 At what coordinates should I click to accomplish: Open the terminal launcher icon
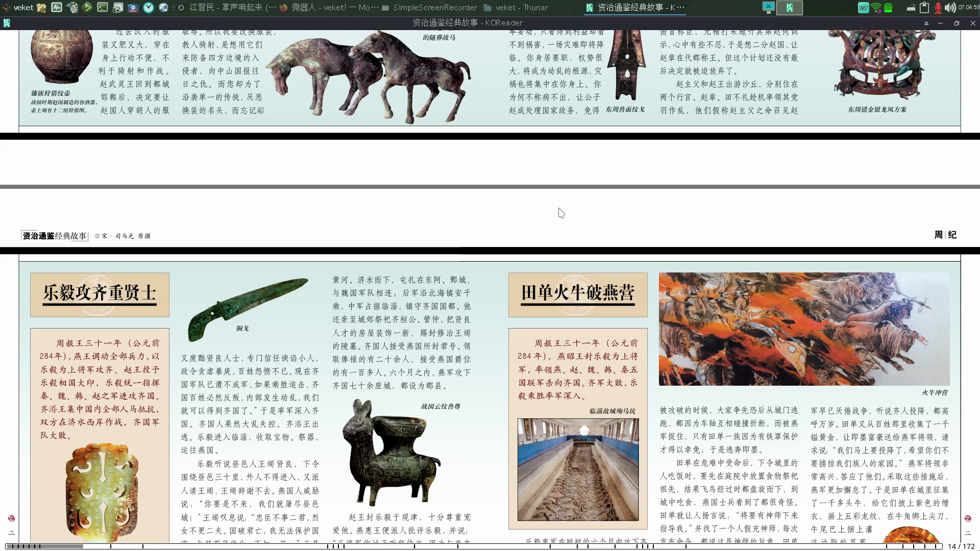point(103,8)
